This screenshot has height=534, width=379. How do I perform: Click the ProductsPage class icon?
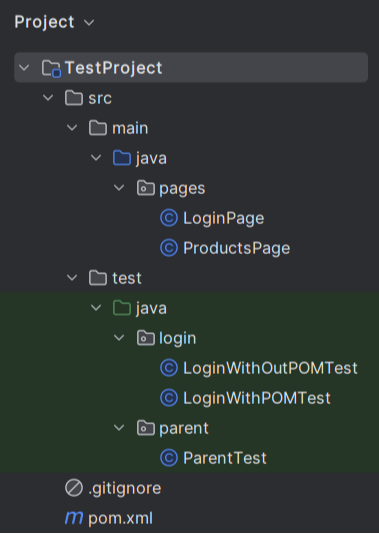pos(169,248)
